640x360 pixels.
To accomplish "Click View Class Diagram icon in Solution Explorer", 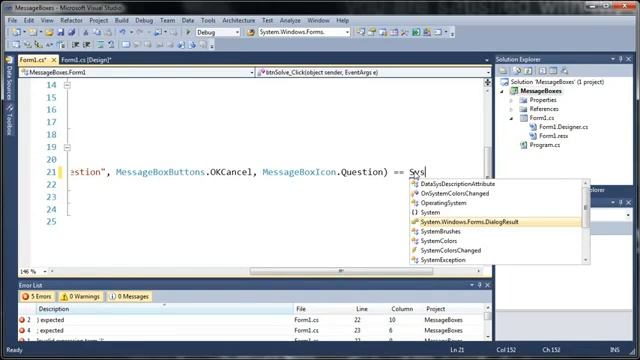I will pyautogui.click(x=564, y=71).
